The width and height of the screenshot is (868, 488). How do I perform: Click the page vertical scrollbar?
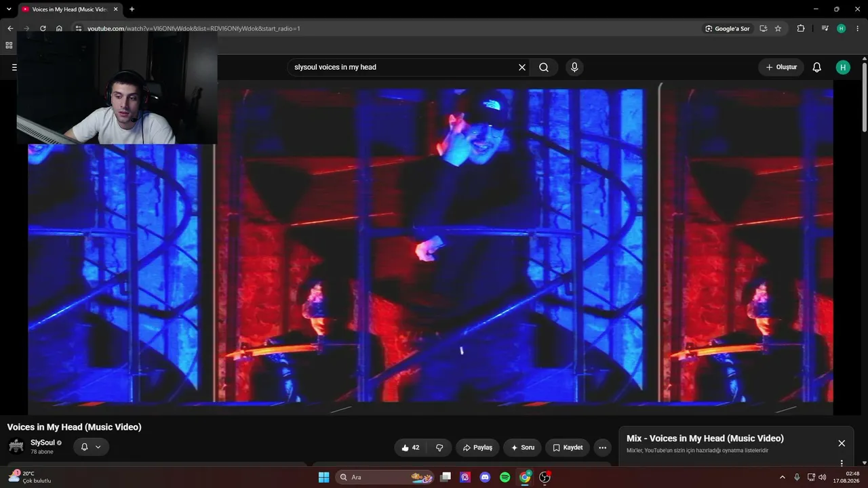pyautogui.click(x=865, y=98)
